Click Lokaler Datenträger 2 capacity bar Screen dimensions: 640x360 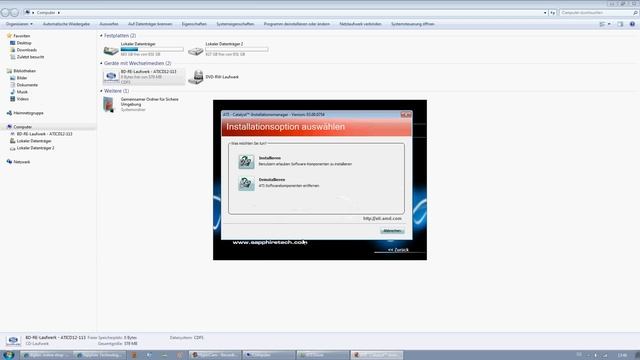click(x=237, y=49)
